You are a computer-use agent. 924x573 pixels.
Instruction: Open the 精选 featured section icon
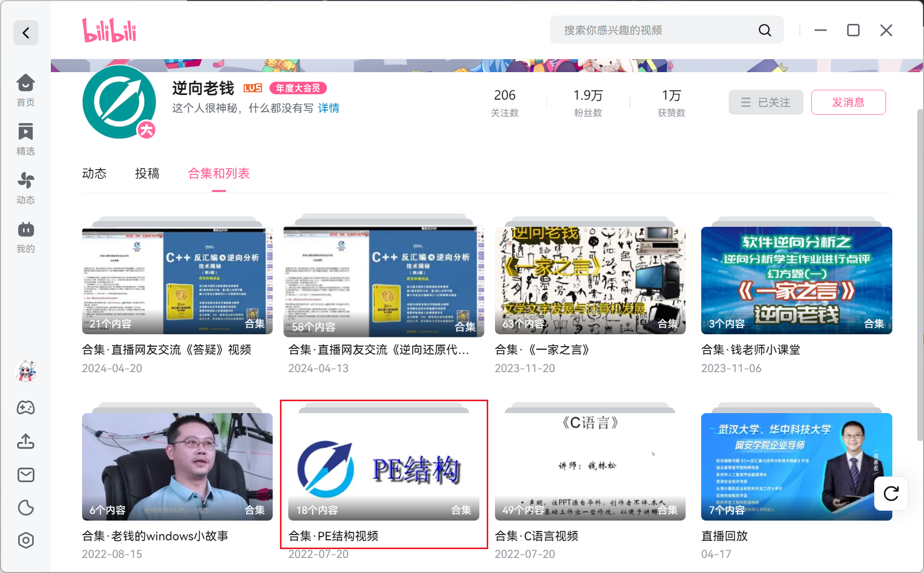(x=25, y=138)
